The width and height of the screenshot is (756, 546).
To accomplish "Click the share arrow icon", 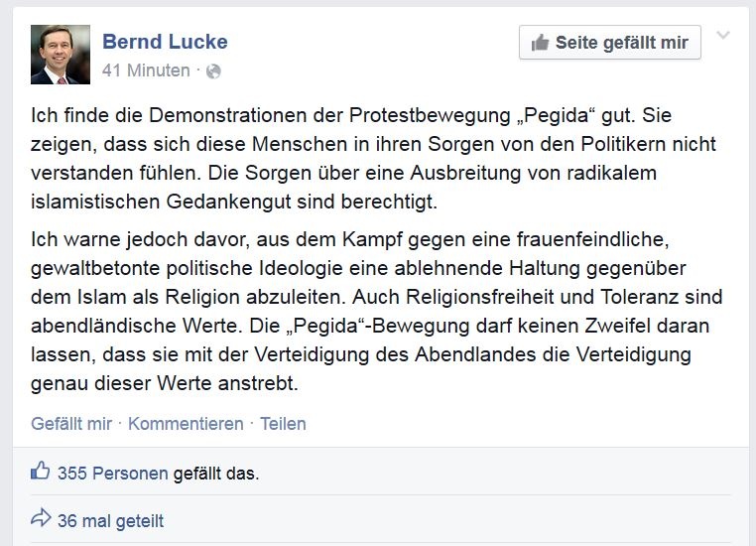I will click(41, 519).
